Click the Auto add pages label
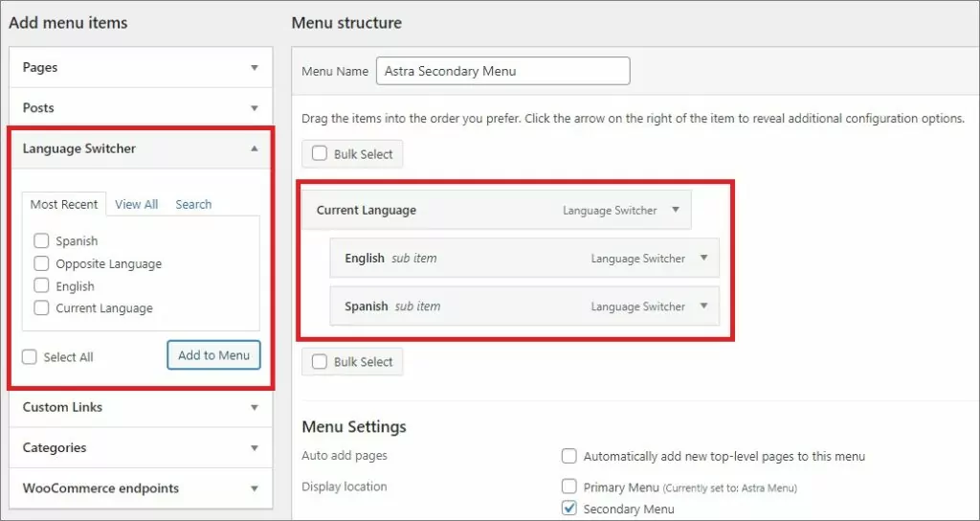980x521 pixels. [345, 456]
